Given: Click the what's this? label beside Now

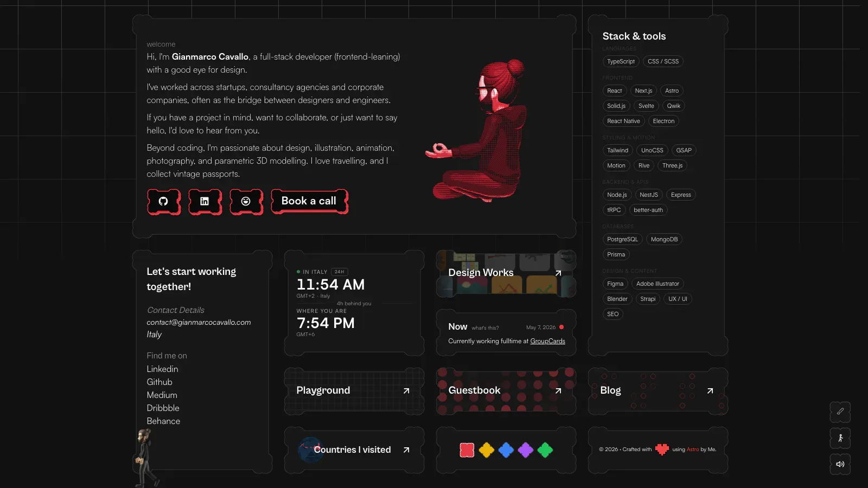Looking at the screenshot, I should [485, 328].
